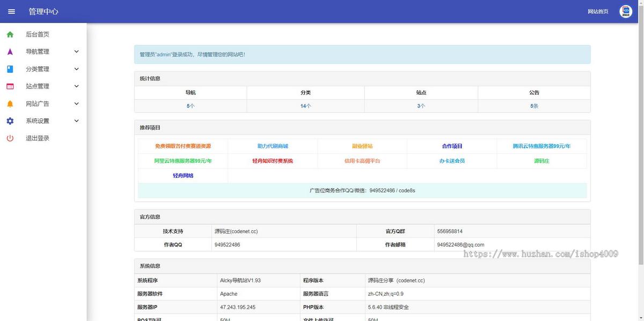Viewport: 644px width, 321px height.
Task: Open the 副业驿站 link
Action: (362, 146)
